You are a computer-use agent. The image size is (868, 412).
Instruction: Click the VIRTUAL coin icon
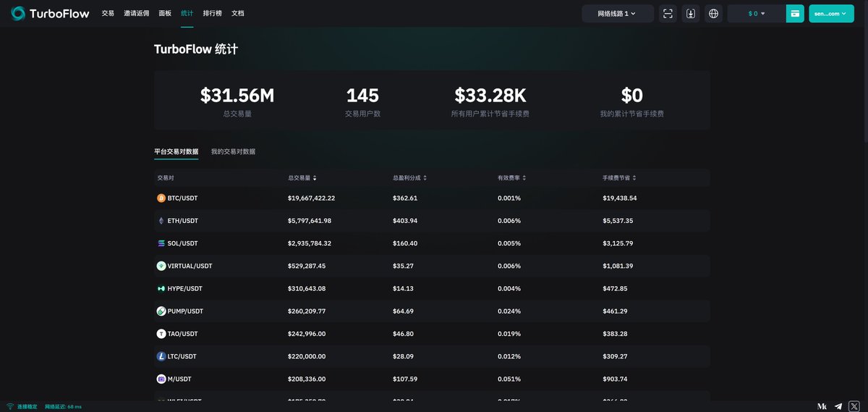click(x=161, y=266)
